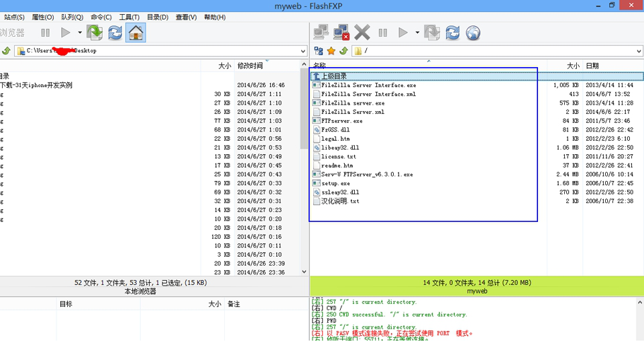Open the 队列(Q) menu

point(72,17)
